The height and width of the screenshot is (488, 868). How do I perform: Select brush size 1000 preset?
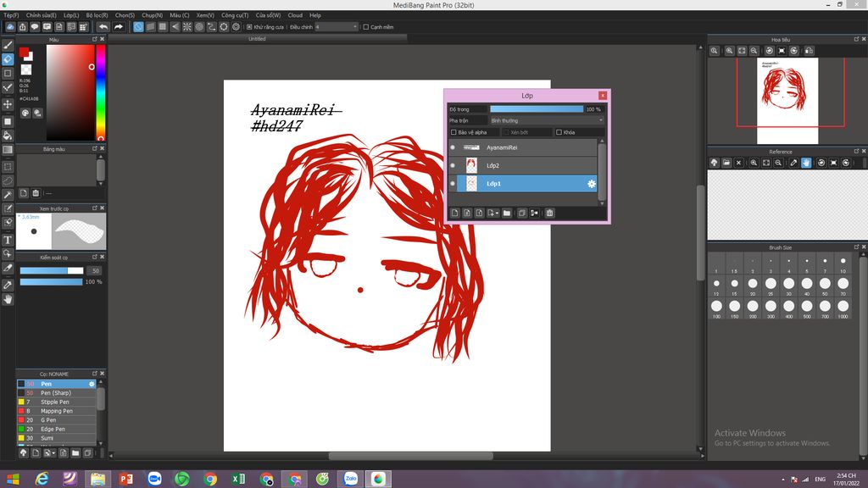point(843,308)
